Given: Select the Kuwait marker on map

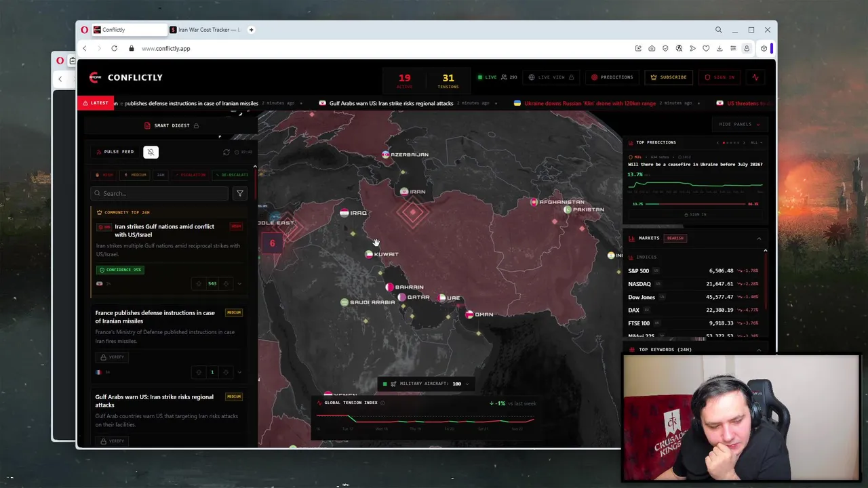Looking at the screenshot, I should [x=382, y=254].
